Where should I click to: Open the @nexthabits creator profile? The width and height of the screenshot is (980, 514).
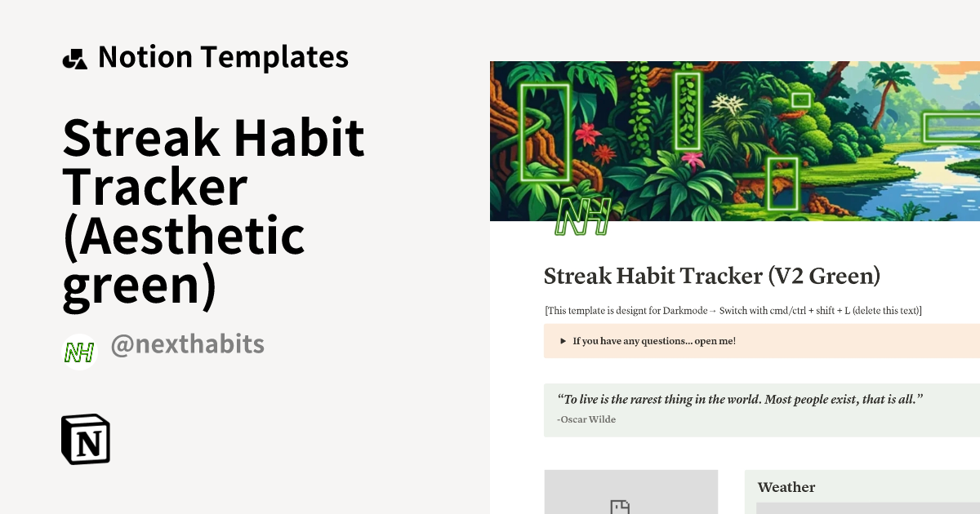coord(189,343)
